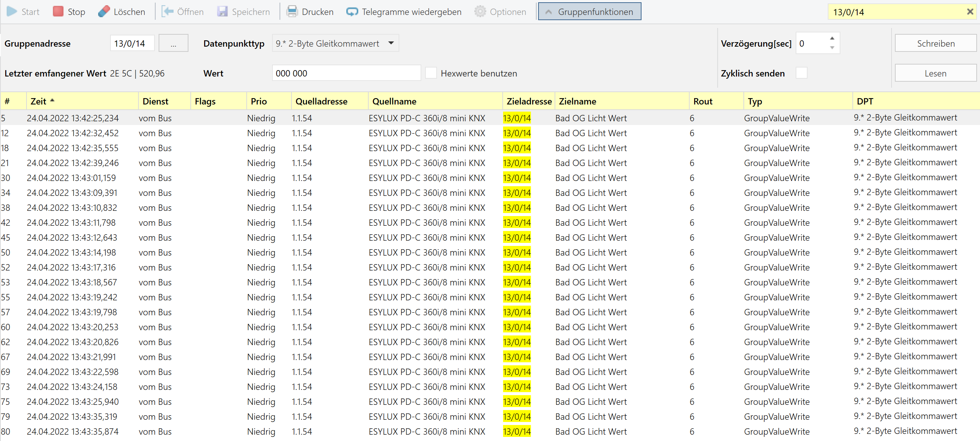Enable the Hexwerte benutzen checkbox
The height and width of the screenshot is (441, 980).
point(431,73)
